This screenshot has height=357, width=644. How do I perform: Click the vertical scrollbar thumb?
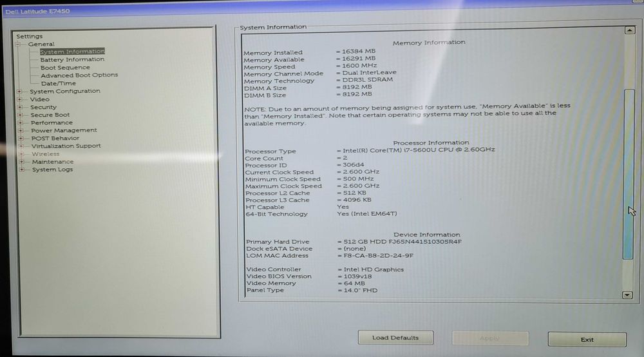pyautogui.click(x=629, y=174)
